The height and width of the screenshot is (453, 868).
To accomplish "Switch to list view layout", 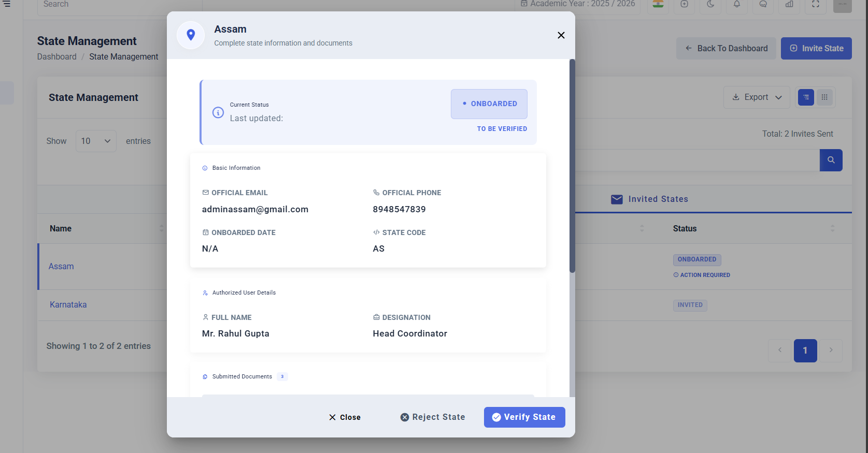I will pyautogui.click(x=806, y=97).
